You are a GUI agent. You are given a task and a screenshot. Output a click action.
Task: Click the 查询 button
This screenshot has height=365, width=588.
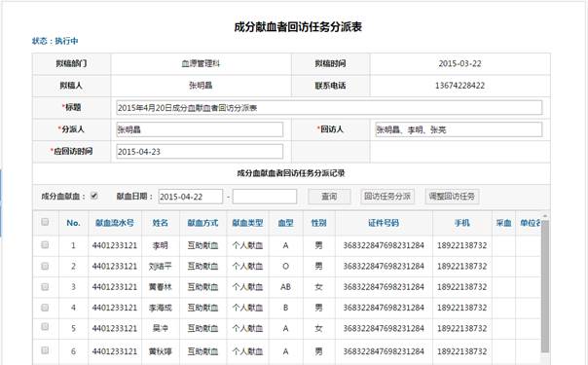(329, 197)
